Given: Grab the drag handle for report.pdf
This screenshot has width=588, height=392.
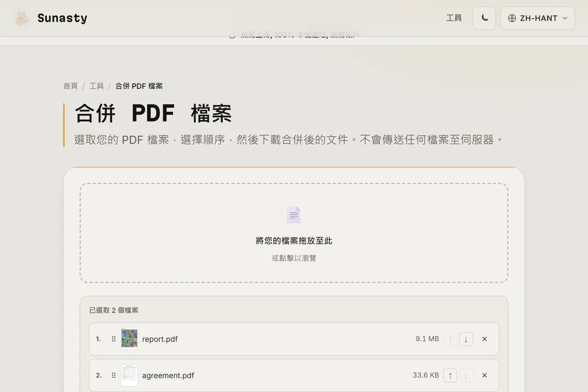Looking at the screenshot, I should tap(114, 339).
